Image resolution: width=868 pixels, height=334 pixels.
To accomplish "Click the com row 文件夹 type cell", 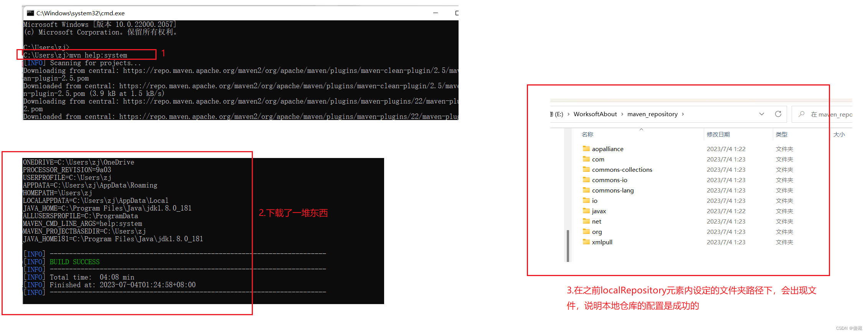I will 784,159.
